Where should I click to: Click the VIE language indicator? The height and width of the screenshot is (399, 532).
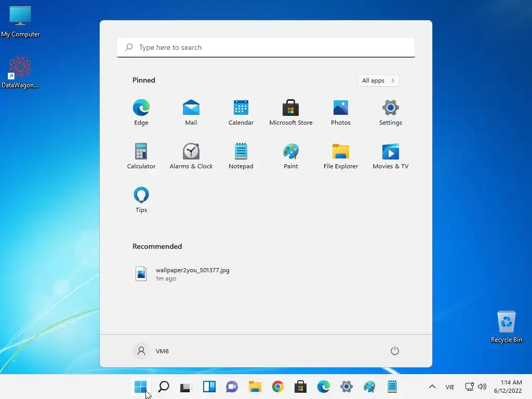tap(450, 387)
